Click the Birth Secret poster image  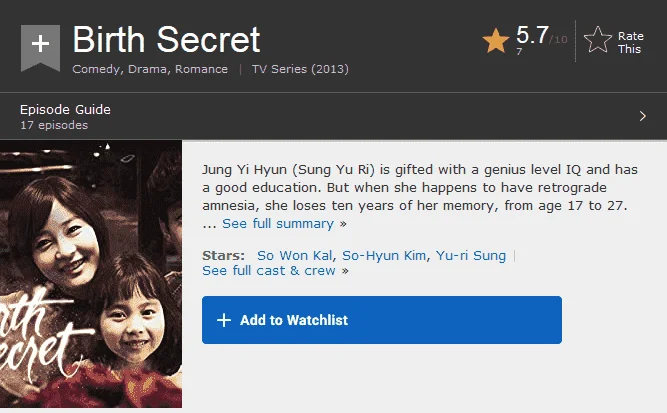[x=91, y=274]
